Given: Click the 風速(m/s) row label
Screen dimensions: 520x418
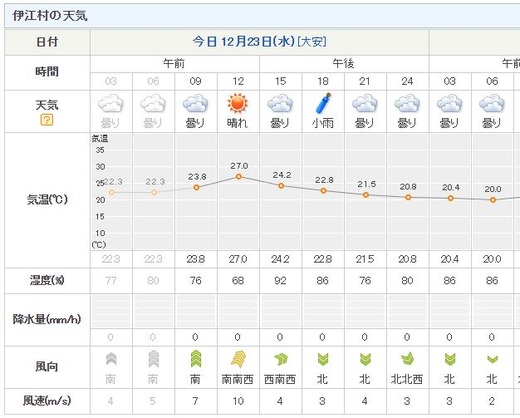Looking at the screenshot, I should (x=47, y=401).
